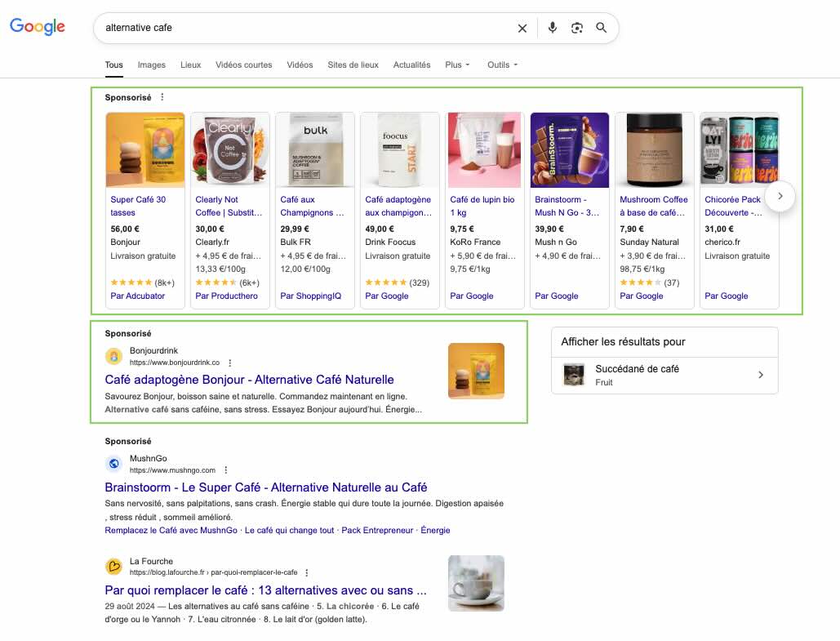Clear the search query with X icon
The image size is (840, 641).
pyautogui.click(x=522, y=29)
